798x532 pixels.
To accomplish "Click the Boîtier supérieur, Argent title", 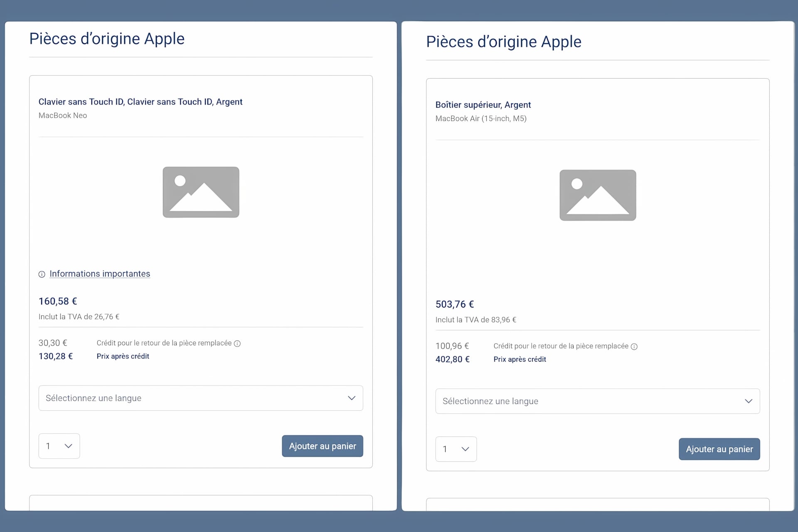I will [483, 105].
